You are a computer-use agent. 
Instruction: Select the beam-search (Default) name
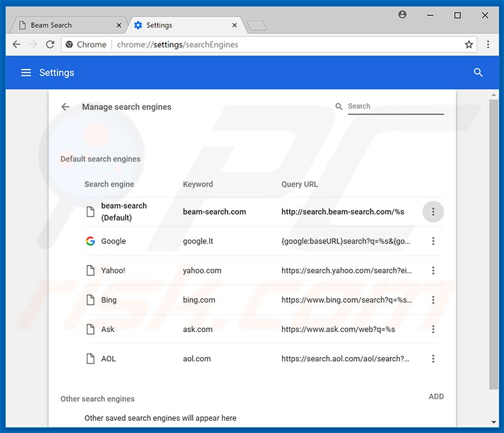coord(124,211)
